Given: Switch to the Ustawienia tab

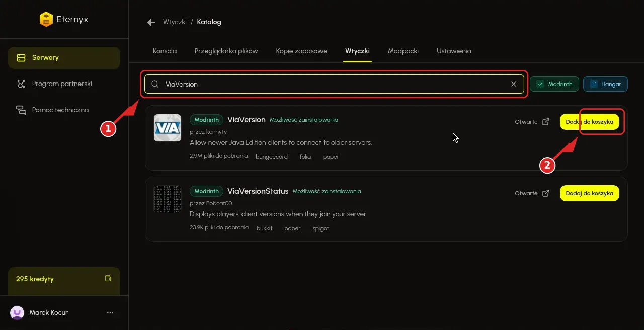Looking at the screenshot, I should (454, 51).
